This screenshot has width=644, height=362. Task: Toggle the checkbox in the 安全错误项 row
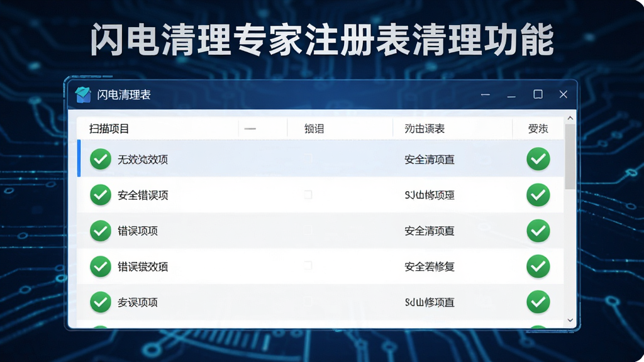tap(308, 194)
